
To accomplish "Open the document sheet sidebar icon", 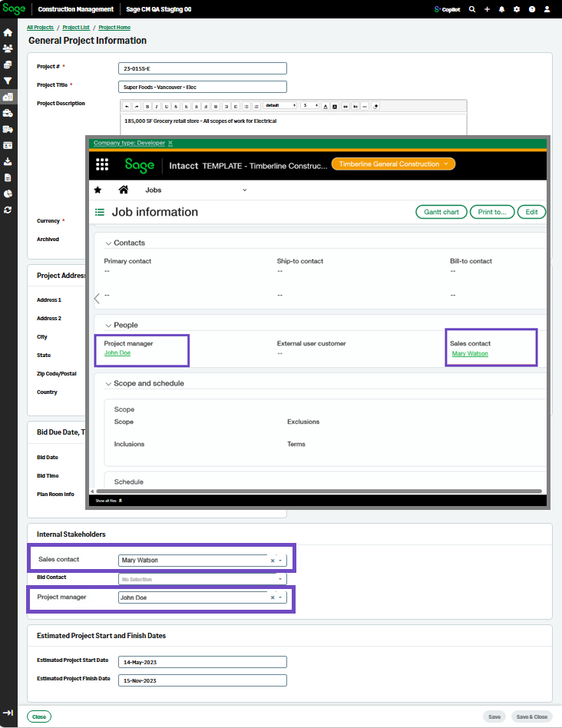I will click(x=8, y=178).
